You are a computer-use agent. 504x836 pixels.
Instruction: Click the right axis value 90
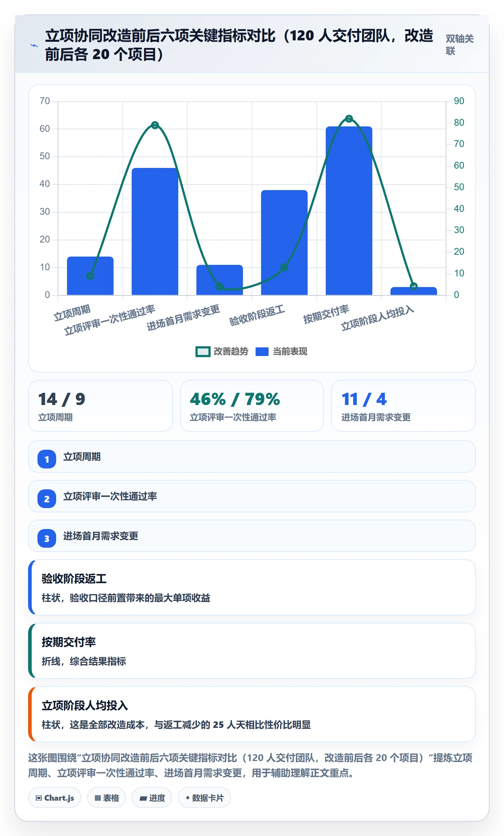[459, 101]
